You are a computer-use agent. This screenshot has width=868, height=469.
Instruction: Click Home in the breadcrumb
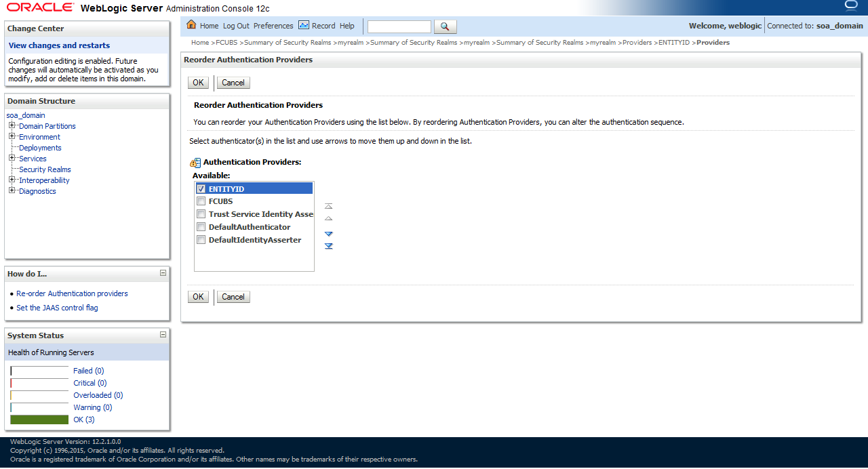[x=200, y=43]
